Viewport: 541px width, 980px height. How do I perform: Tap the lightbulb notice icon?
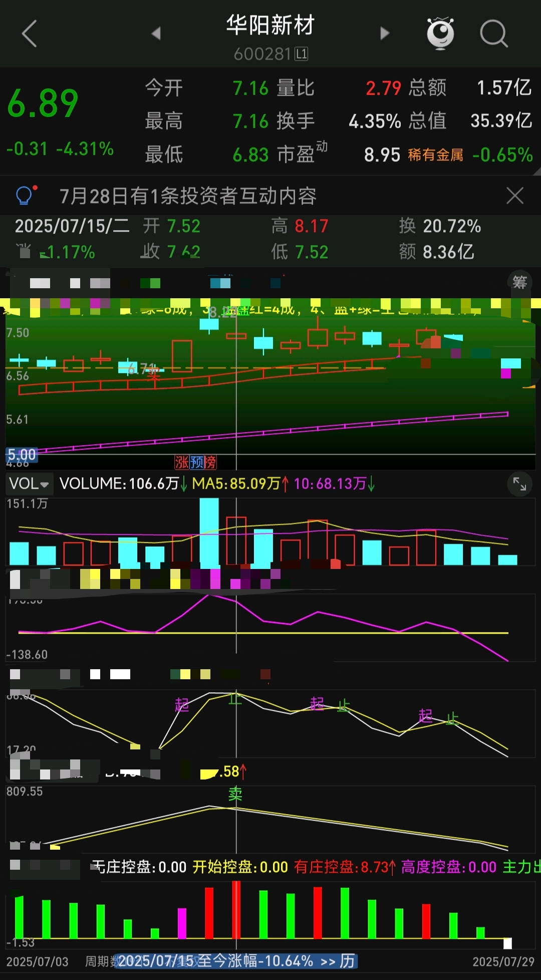click(x=26, y=195)
